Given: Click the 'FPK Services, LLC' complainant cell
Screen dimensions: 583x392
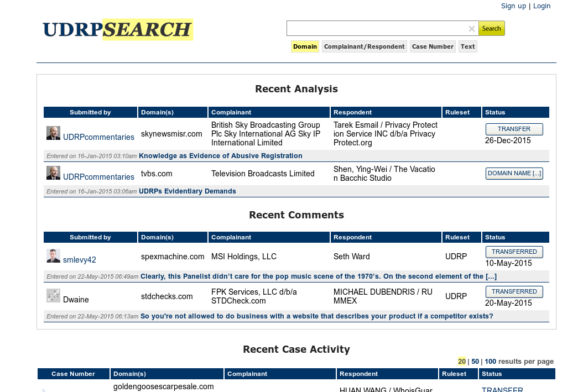Looking at the screenshot, I should pyautogui.click(x=254, y=296).
